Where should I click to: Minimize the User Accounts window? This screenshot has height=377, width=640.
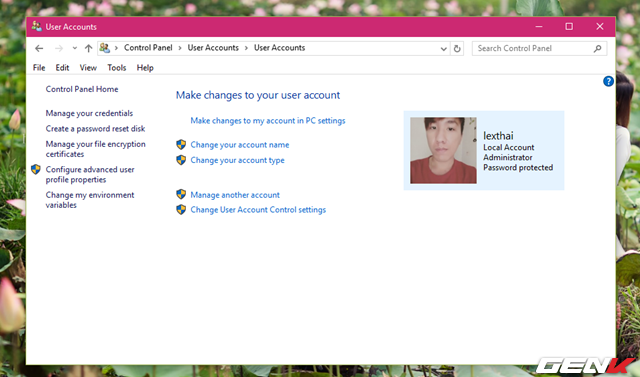point(539,27)
